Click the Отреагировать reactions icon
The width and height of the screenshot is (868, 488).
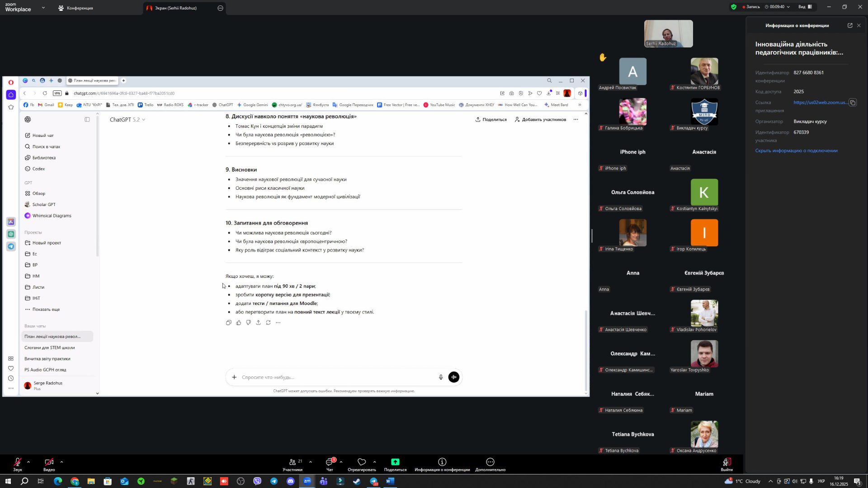pos(362,462)
